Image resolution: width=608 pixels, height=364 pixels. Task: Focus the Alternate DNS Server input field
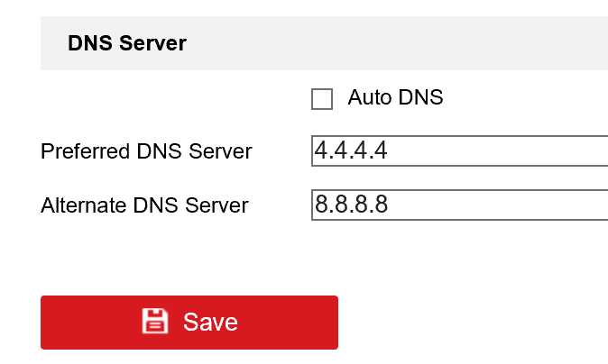click(460, 205)
